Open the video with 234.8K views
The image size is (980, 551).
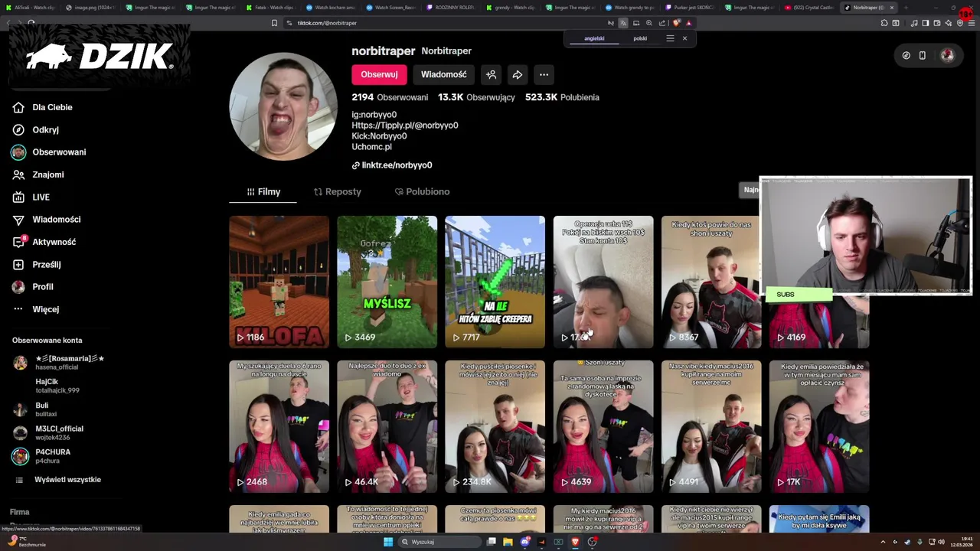(495, 426)
